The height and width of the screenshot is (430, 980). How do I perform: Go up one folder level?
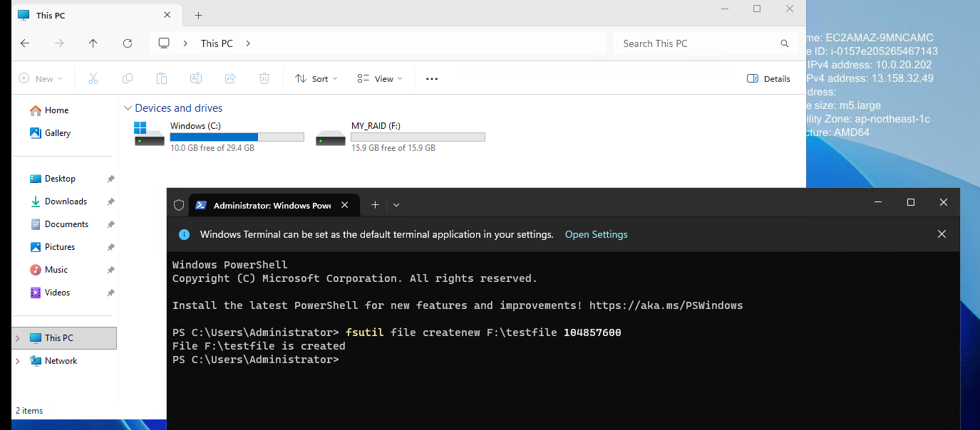tap(93, 43)
